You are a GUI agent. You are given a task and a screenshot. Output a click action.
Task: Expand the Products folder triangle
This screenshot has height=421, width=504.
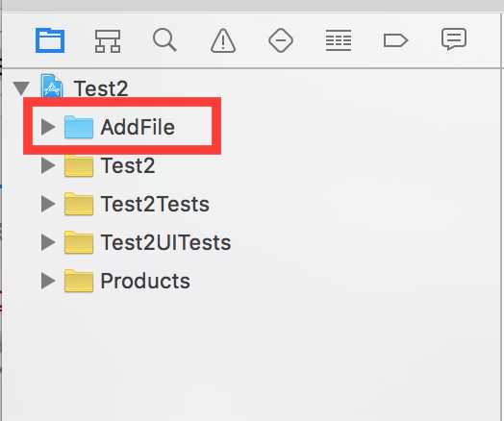48,281
